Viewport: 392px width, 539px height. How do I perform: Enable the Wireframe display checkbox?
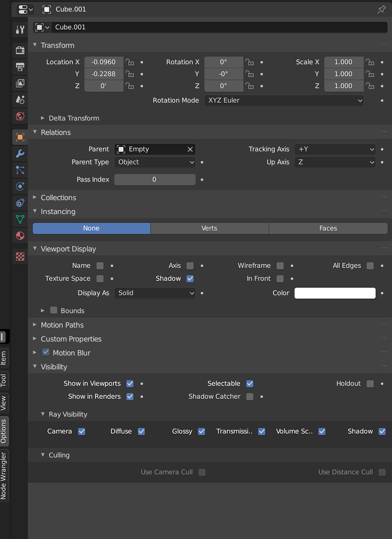[x=280, y=266]
